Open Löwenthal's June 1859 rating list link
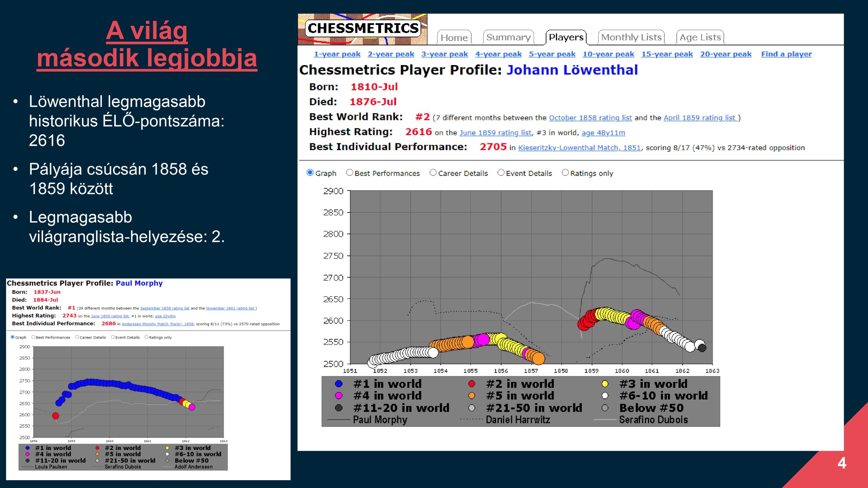The width and height of the screenshot is (868, 488). click(495, 133)
